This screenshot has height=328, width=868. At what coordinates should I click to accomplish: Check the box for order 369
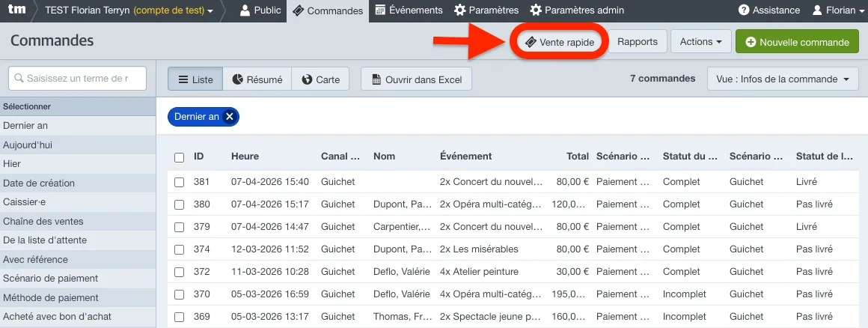(x=179, y=318)
